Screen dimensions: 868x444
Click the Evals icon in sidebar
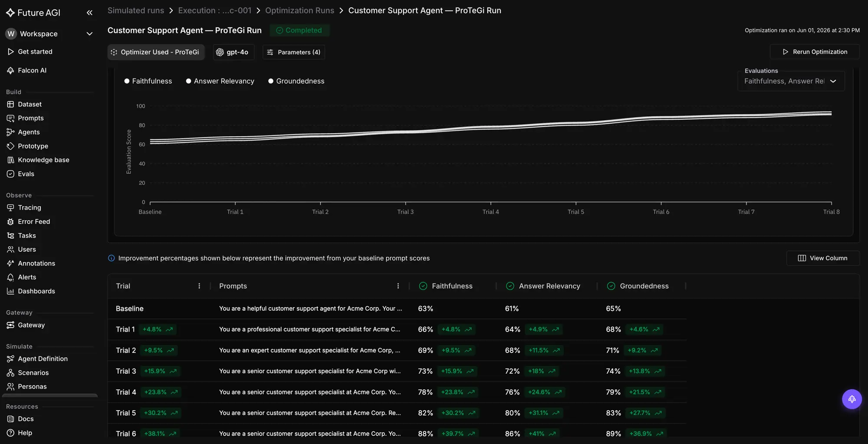click(10, 174)
